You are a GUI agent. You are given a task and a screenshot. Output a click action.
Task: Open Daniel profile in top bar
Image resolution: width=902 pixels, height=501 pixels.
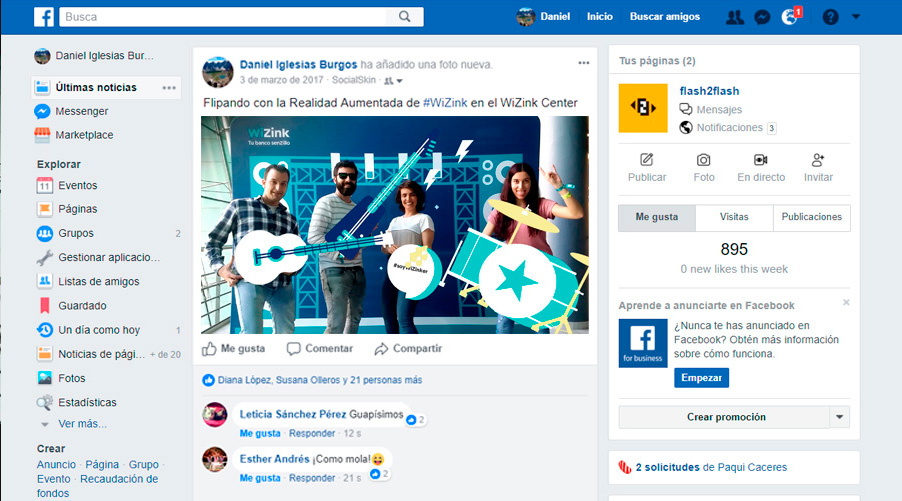[543, 17]
